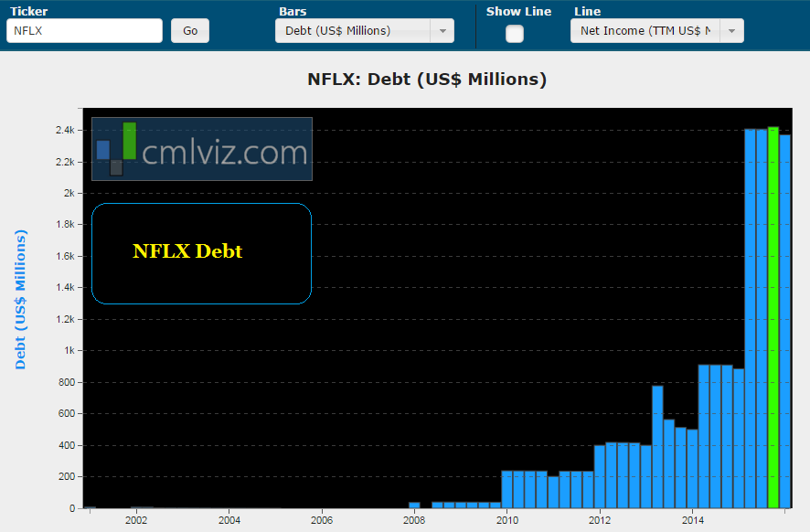Click the rightmost blue debt bar
This screenshot has width=810, height=532.
click(784, 321)
